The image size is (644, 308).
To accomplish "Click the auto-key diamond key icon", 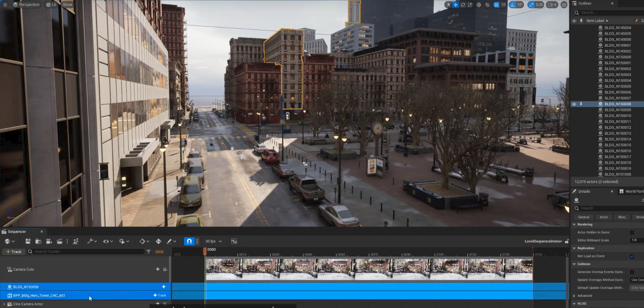I will pos(158,241).
